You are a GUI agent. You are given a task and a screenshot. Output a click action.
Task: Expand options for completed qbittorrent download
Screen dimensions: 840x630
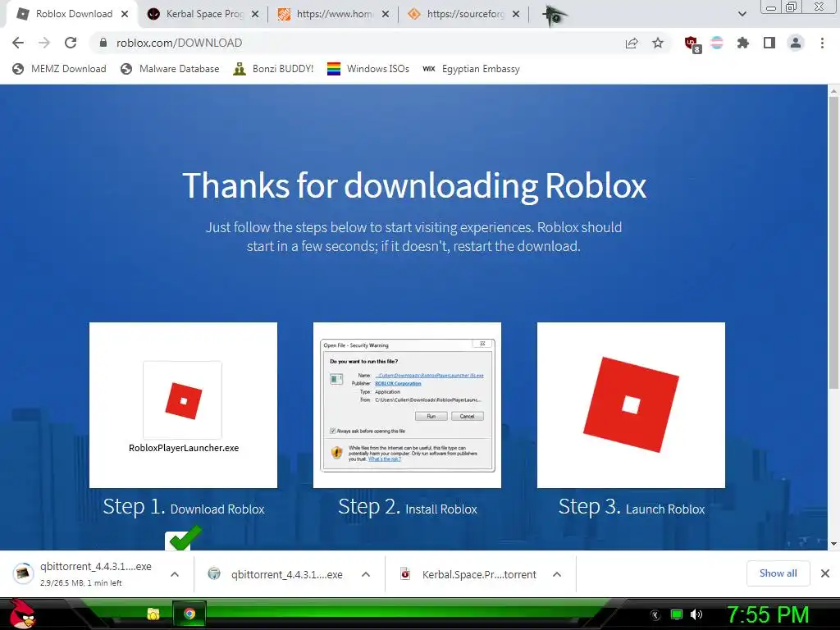[x=366, y=574]
